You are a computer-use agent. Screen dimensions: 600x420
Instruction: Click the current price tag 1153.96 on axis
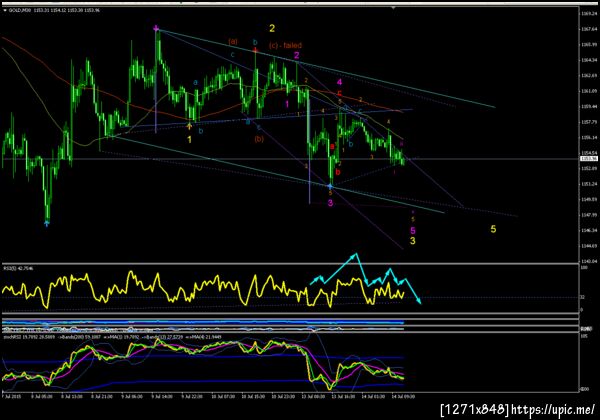(589, 159)
